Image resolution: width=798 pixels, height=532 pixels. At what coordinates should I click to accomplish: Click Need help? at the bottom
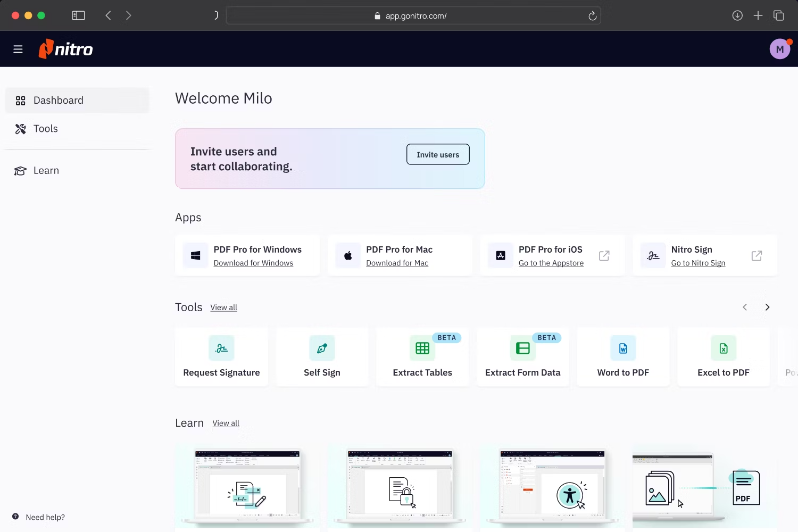coord(38,517)
